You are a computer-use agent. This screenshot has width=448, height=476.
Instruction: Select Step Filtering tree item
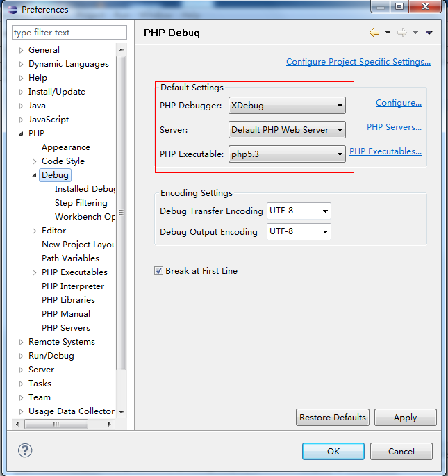81,203
